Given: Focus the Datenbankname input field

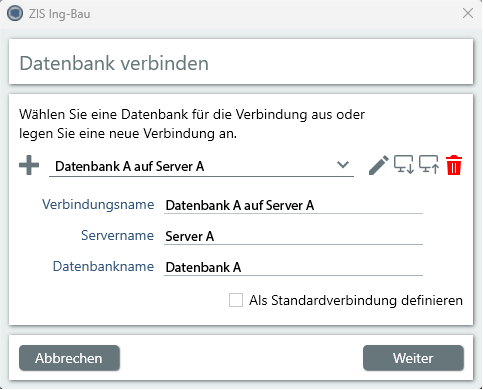Looking at the screenshot, I should tap(293, 267).
